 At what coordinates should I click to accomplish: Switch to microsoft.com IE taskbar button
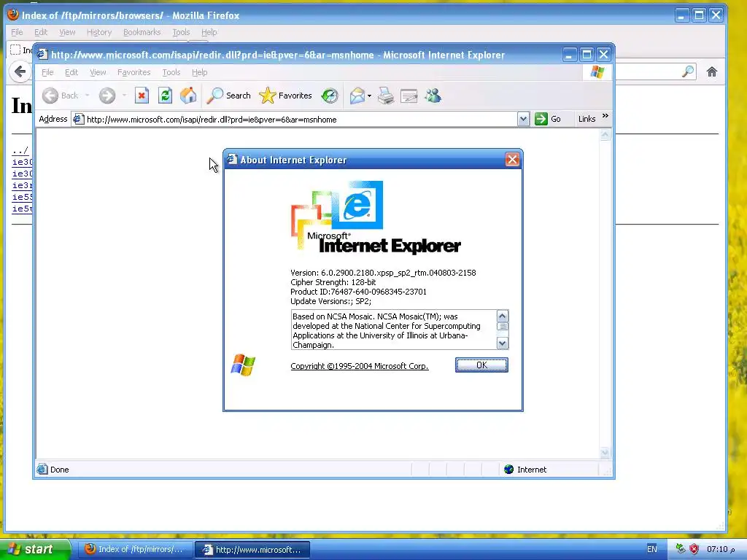click(252, 550)
